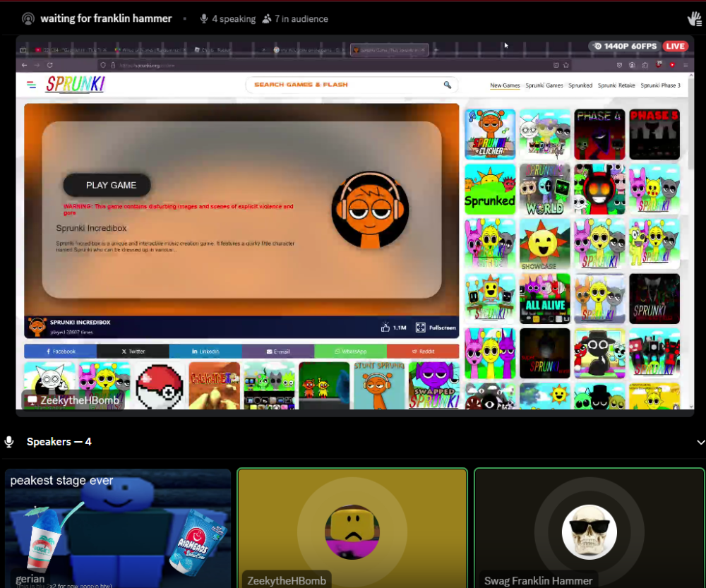Open the CrazyCattle game thumbnail
706x588 pixels.
(x=215, y=386)
